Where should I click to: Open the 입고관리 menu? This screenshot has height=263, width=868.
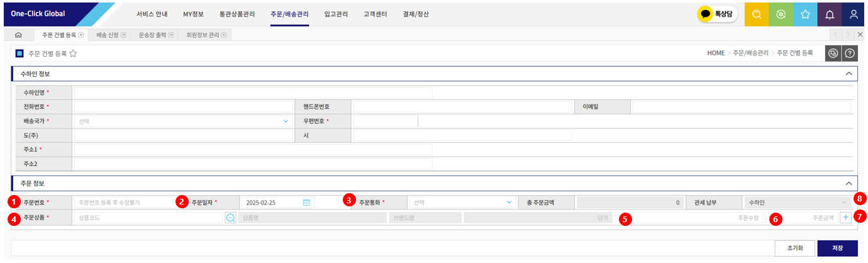point(335,14)
